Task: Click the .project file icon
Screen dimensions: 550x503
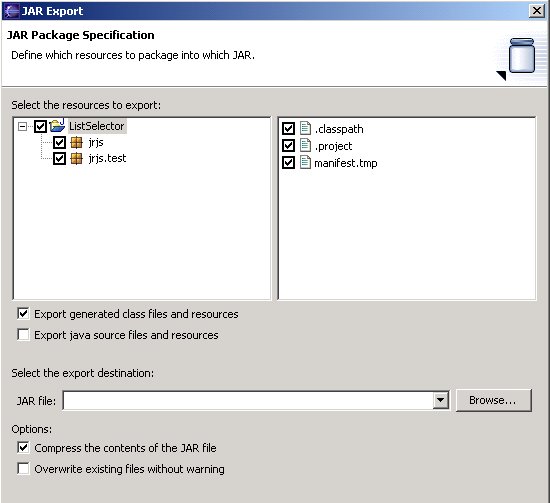Action: point(305,145)
